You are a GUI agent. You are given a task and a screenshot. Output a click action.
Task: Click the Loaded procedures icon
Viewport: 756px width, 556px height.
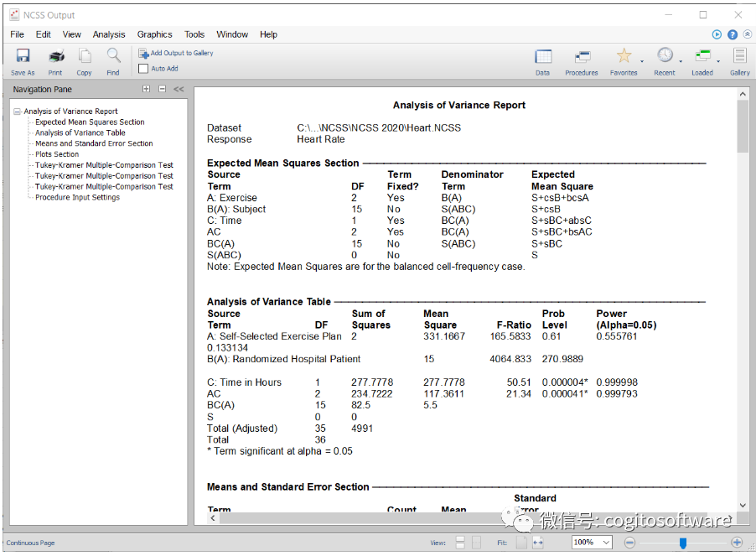coord(702,56)
